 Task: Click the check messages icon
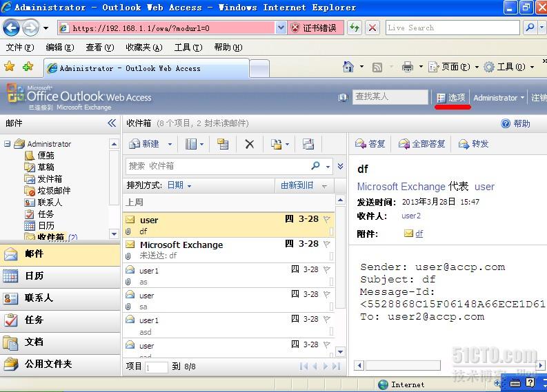pyautogui.click(x=308, y=144)
